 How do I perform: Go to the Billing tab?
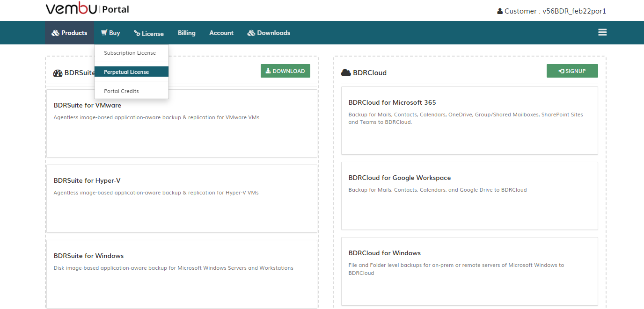[x=187, y=33]
